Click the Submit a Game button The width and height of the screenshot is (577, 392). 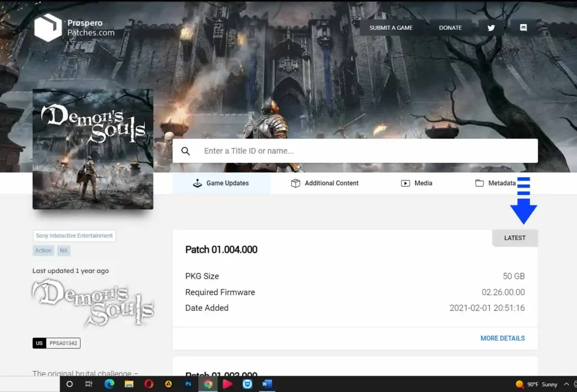point(391,28)
